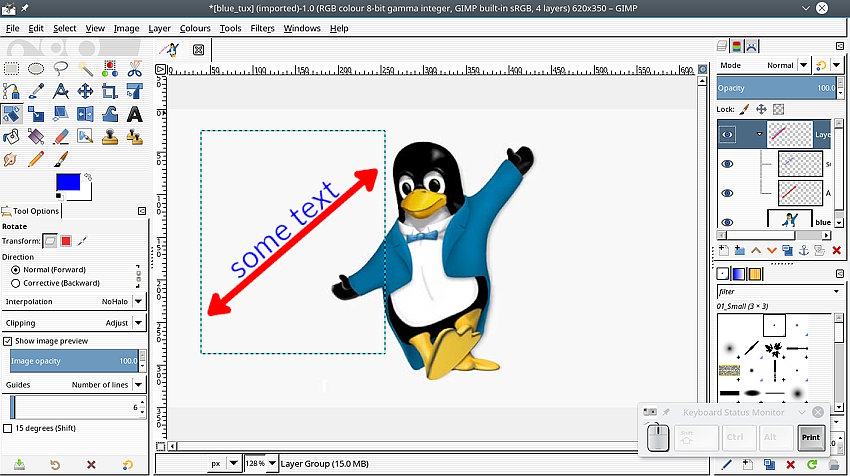The width and height of the screenshot is (850, 476).
Task: Select the Paintbrush tool
Action: click(x=61, y=159)
